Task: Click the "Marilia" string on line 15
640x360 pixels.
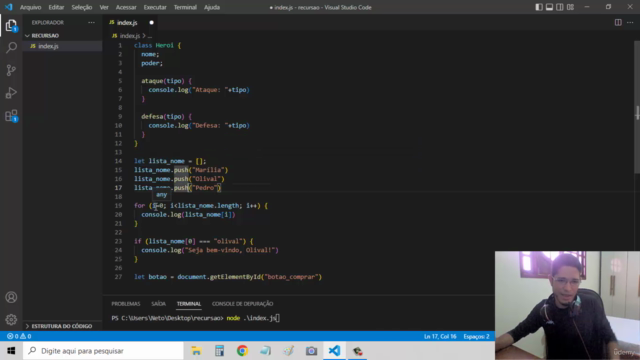Action: (x=208, y=170)
